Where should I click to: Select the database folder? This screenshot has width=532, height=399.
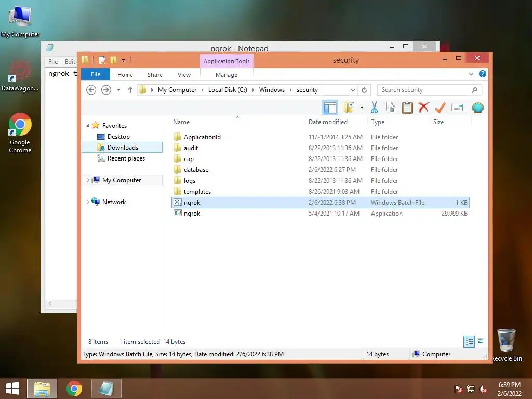tap(196, 170)
